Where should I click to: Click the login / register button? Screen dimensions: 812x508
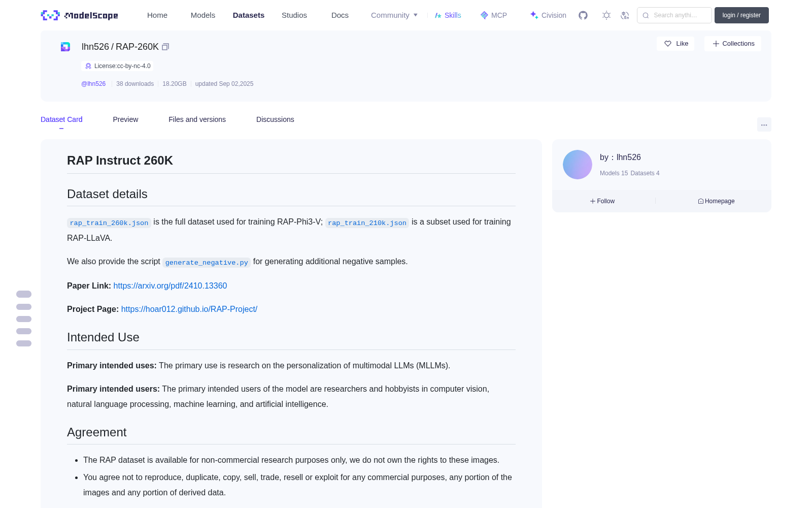[741, 15]
